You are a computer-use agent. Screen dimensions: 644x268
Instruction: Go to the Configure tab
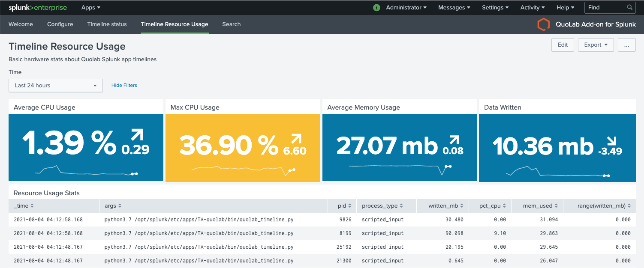click(60, 24)
